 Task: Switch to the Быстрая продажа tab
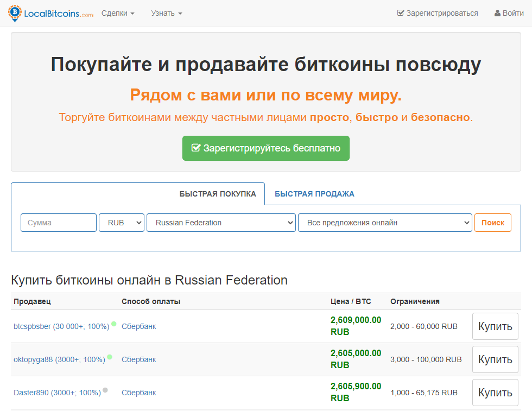314,194
